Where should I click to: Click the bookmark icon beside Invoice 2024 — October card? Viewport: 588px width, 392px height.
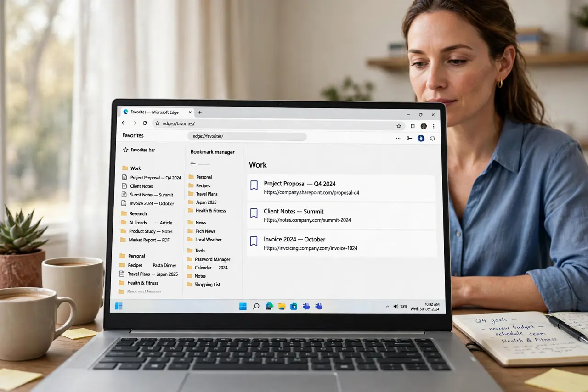[x=254, y=241]
